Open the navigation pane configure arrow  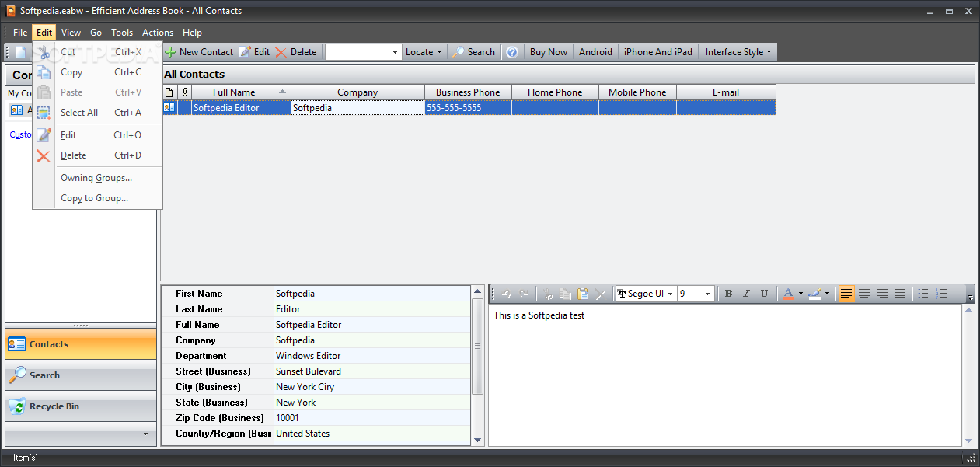tap(145, 434)
